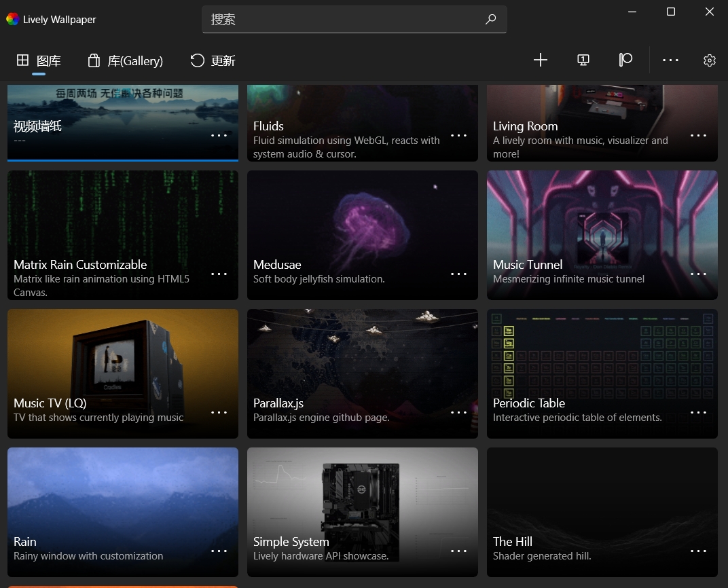Image resolution: width=728 pixels, height=588 pixels.
Task: Click 'Mesmerizing infinite music tunnel' description
Action: (569, 279)
